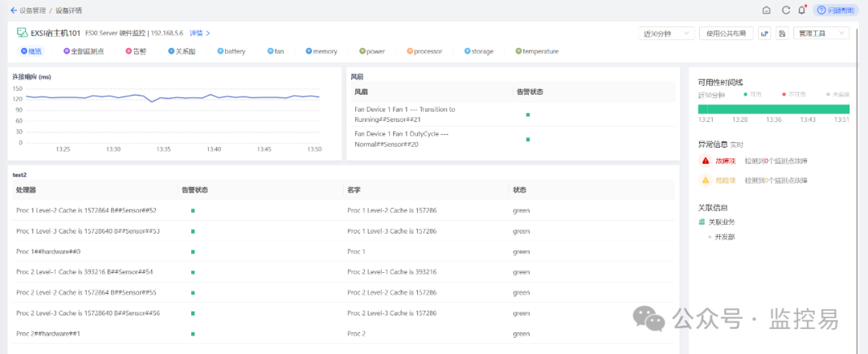Click the 状态 column header
Screen dimensions: 868x354
coord(519,189)
